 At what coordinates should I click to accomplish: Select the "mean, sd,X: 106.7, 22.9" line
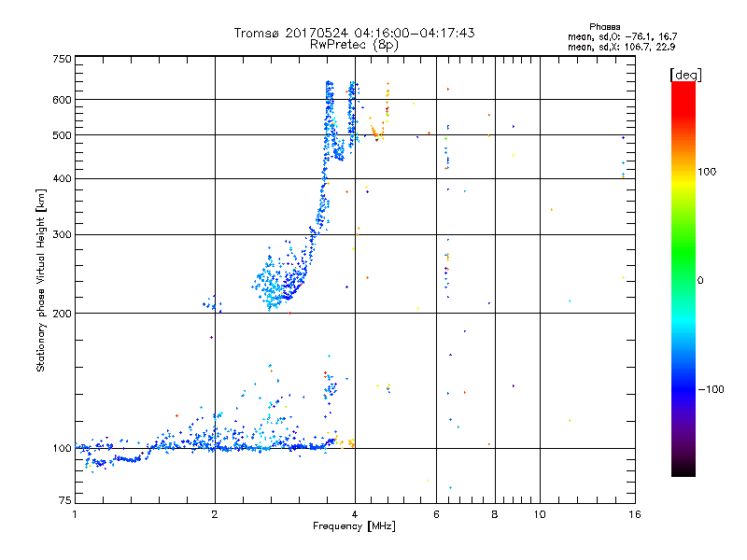pyautogui.click(x=621, y=47)
